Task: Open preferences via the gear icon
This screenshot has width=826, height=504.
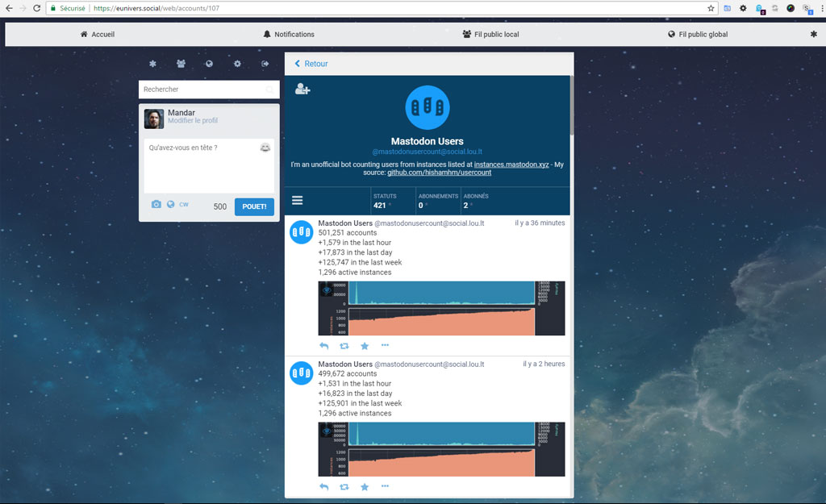Action: (x=237, y=63)
